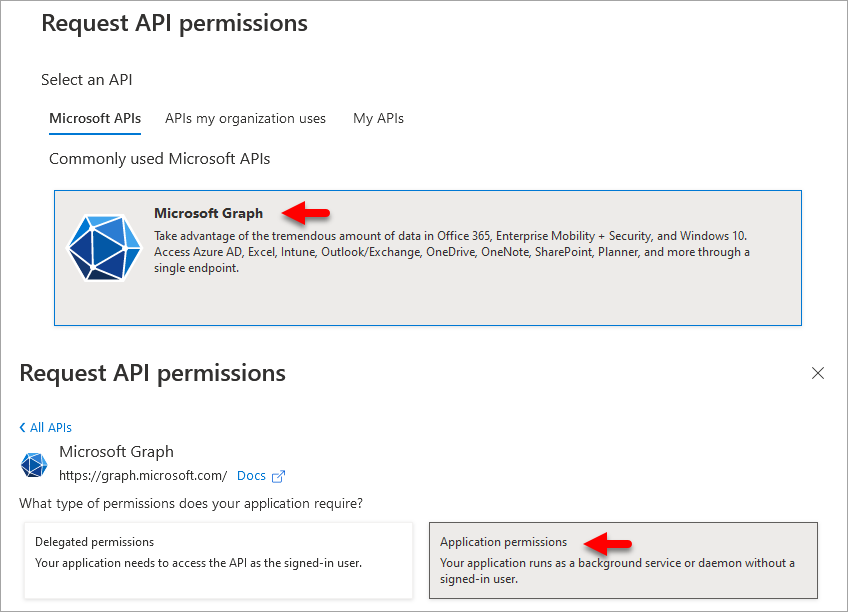The height and width of the screenshot is (612, 848).
Task: Switch to APIs my organization uses tab
Action: point(245,118)
